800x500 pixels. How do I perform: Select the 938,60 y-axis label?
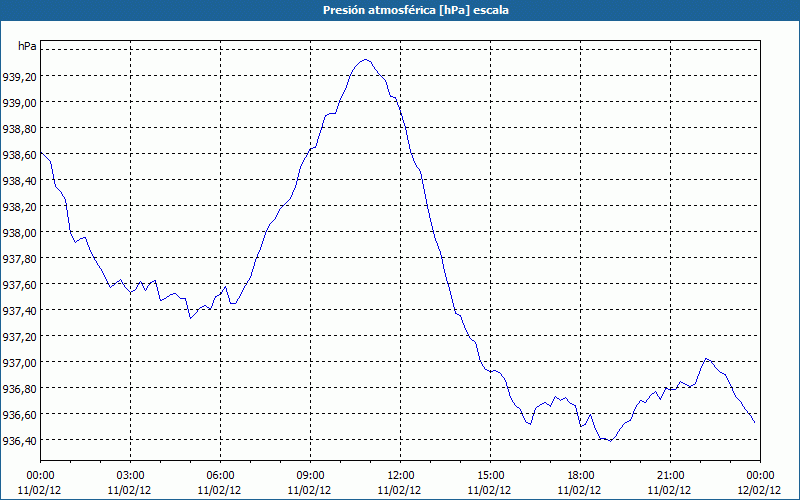click(x=19, y=155)
